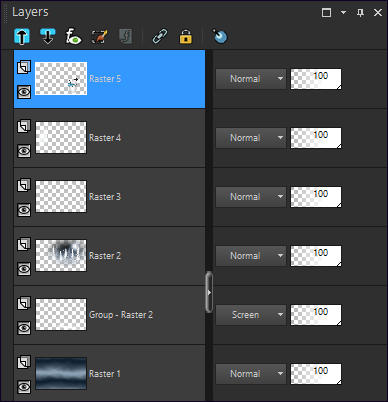Click opacity value for Raster 3
The width and height of the screenshot is (388, 402).
coord(316,197)
